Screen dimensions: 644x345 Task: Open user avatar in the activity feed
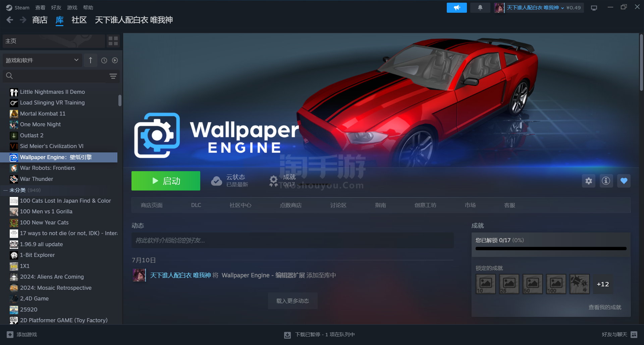click(139, 275)
